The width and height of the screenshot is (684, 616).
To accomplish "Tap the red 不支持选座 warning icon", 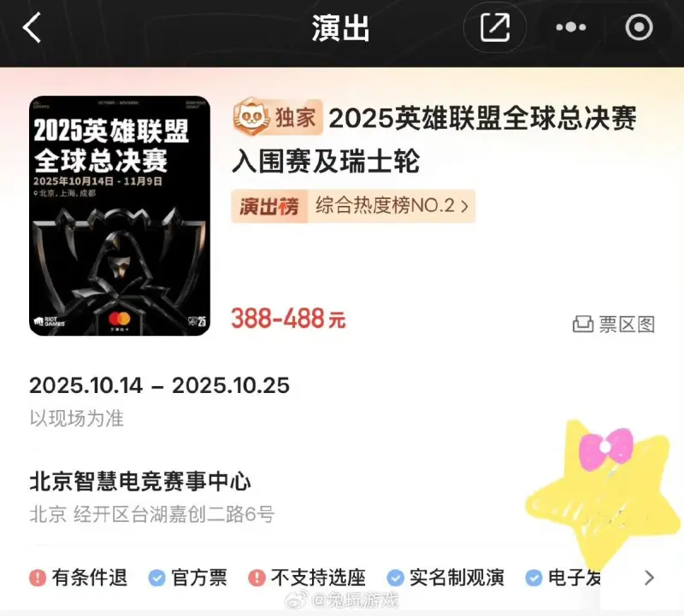I will tap(256, 578).
